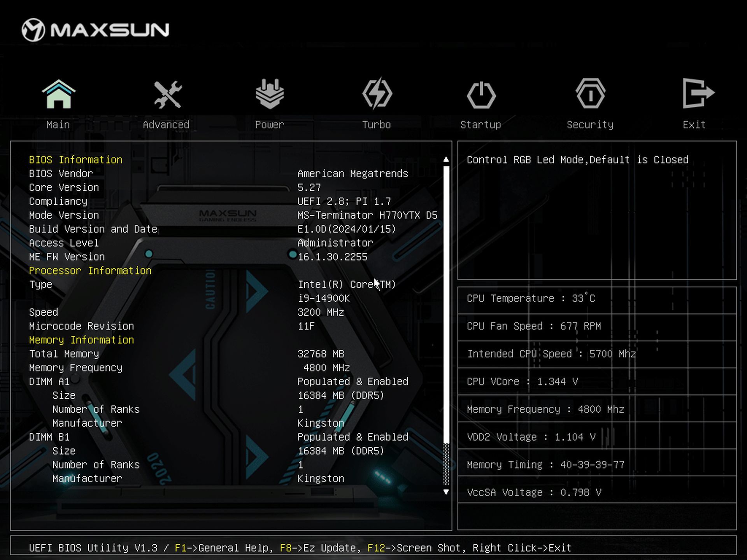
Task: Click F8 Ez Update shortcut
Action: (318, 548)
